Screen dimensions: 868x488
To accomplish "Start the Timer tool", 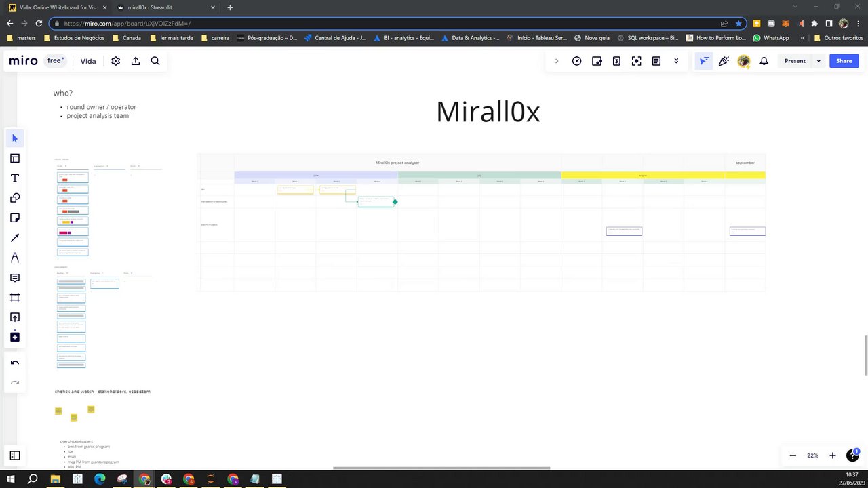I will [x=577, y=61].
